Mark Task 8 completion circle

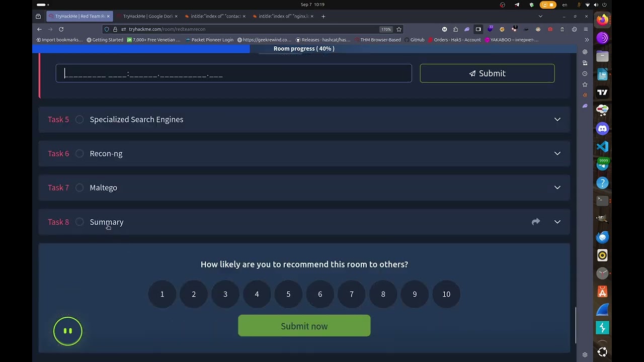click(x=79, y=222)
